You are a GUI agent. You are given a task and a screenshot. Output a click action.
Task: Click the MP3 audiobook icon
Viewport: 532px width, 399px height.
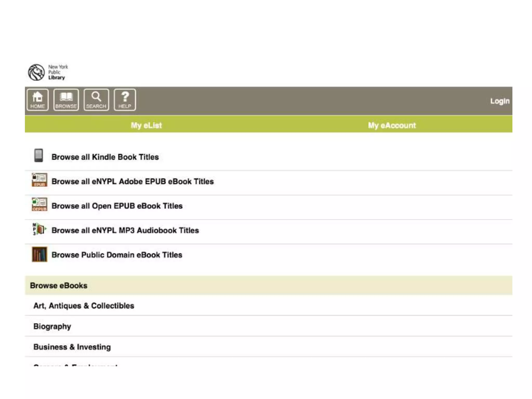click(39, 229)
